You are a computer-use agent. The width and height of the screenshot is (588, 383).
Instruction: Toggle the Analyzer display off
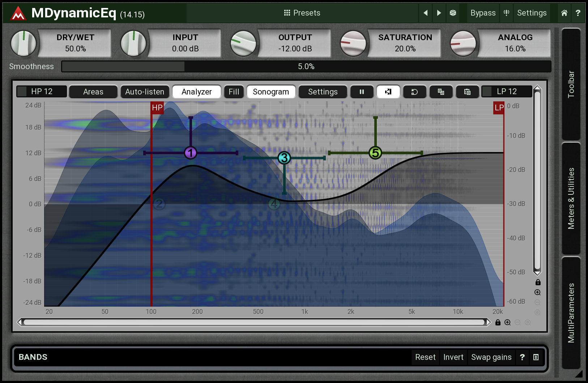196,92
